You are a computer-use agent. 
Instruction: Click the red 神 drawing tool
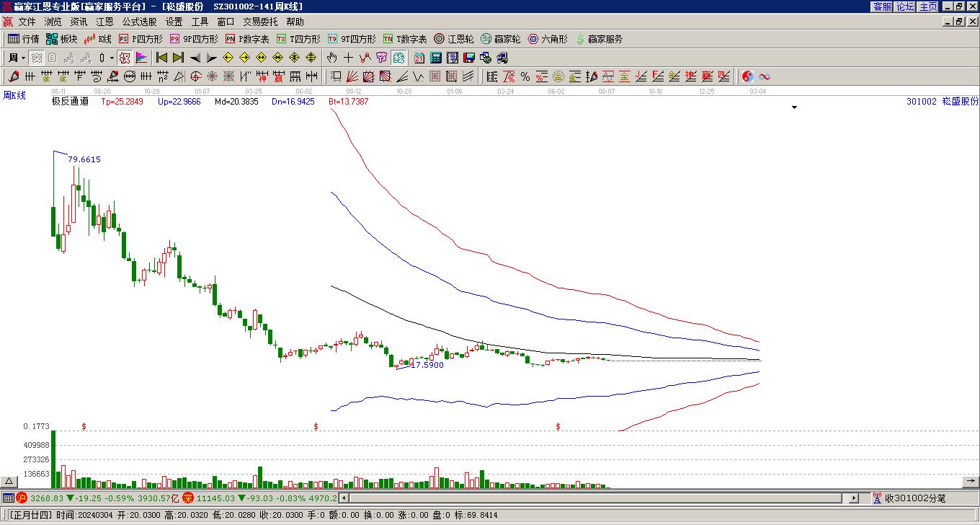click(x=262, y=76)
